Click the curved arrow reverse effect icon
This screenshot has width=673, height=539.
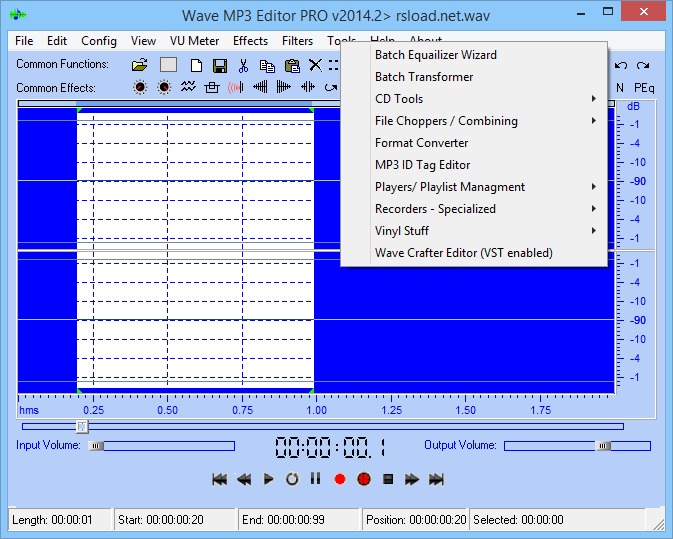point(331,88)
